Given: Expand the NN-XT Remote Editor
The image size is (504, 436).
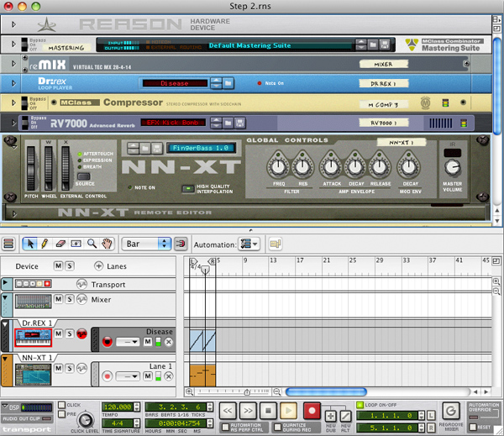Looking at the screenshot, I should 14,214.
